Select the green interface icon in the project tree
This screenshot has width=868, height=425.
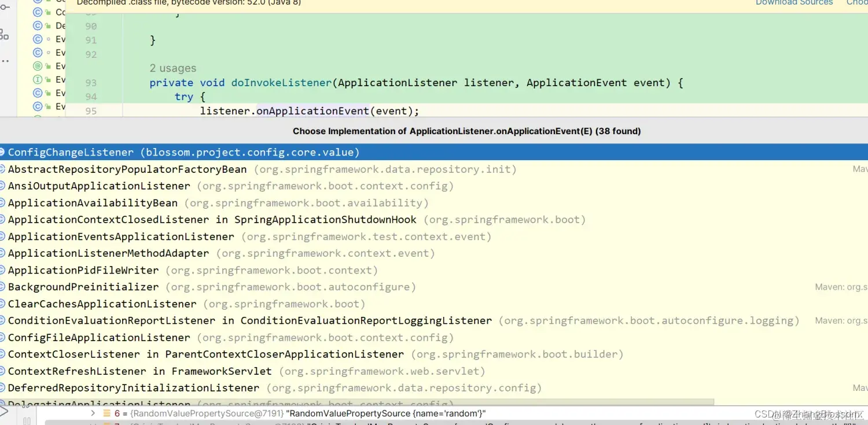(38, 79)
